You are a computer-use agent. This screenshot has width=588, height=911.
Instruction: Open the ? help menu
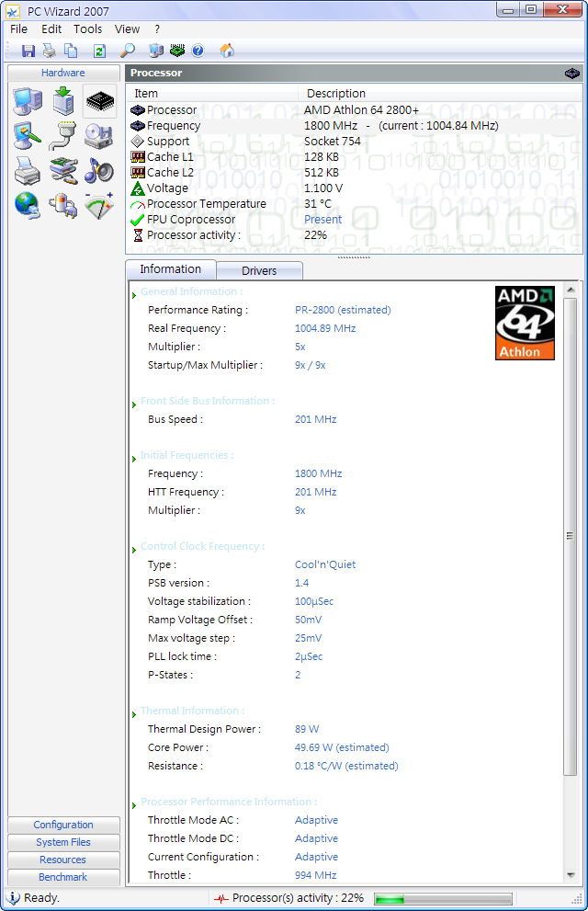(x=157, y=29)
